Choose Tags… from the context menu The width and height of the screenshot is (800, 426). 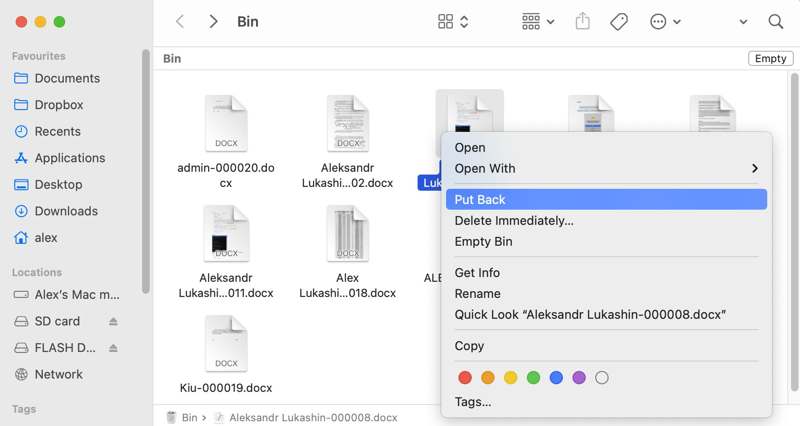coord(606,402)
